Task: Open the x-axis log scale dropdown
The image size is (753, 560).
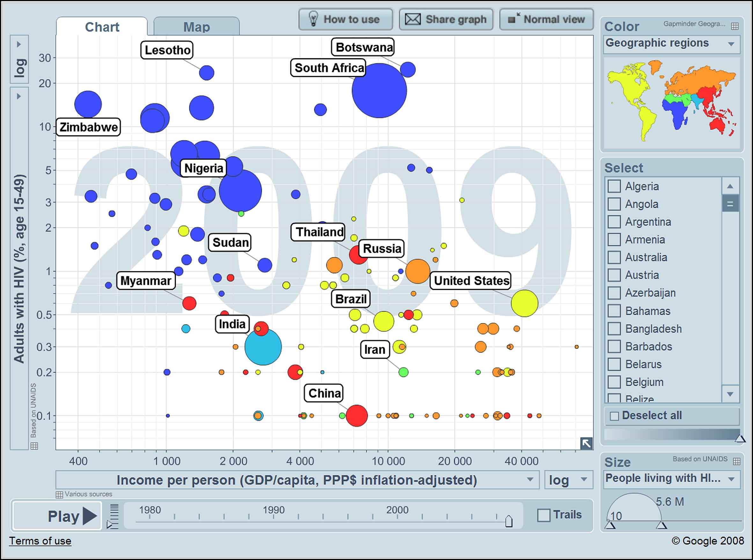Action: tap(568, 480)
